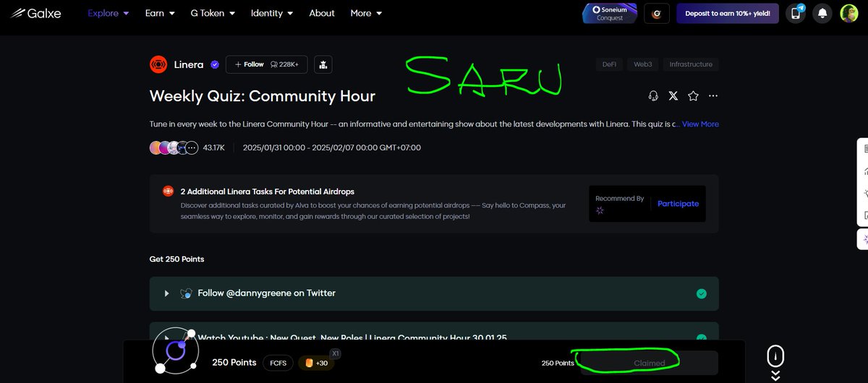The width and height of the screenshot is (868, 383).
Task: Click the Linera project logo
Action: [158, 64]
